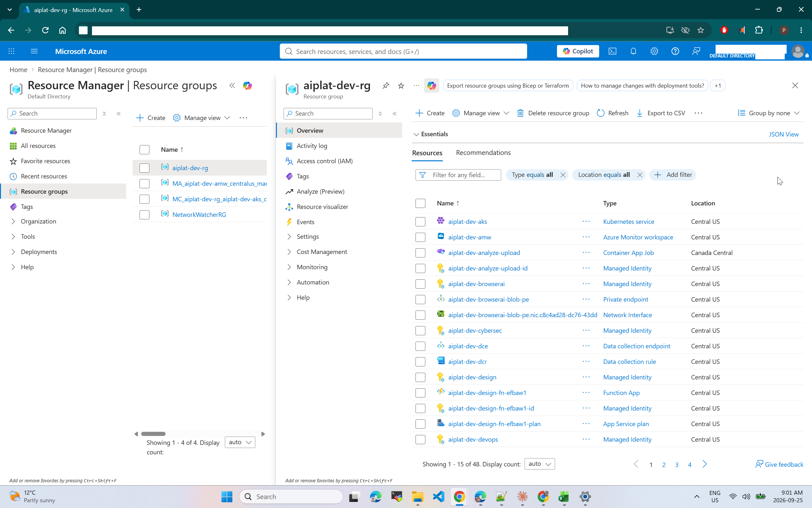Close the aiplat-dev-rg blade
Image resolution: width=812 pixels, height=508 pixels.
tap(795, 85)
